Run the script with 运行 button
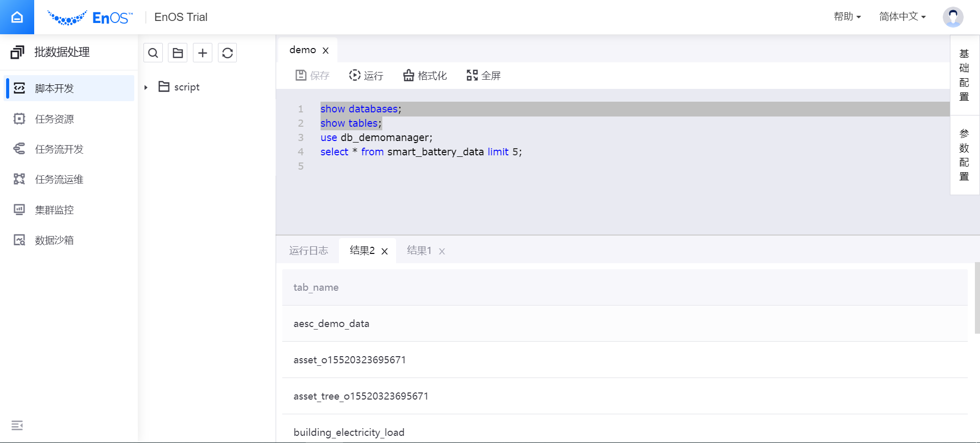The image size is (980, 443). tap(366, 76)
